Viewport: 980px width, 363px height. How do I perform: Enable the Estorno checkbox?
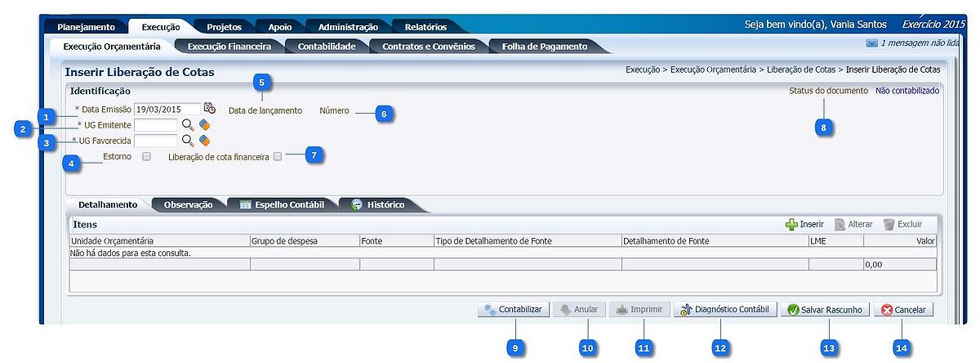click(x=147, y=157)
